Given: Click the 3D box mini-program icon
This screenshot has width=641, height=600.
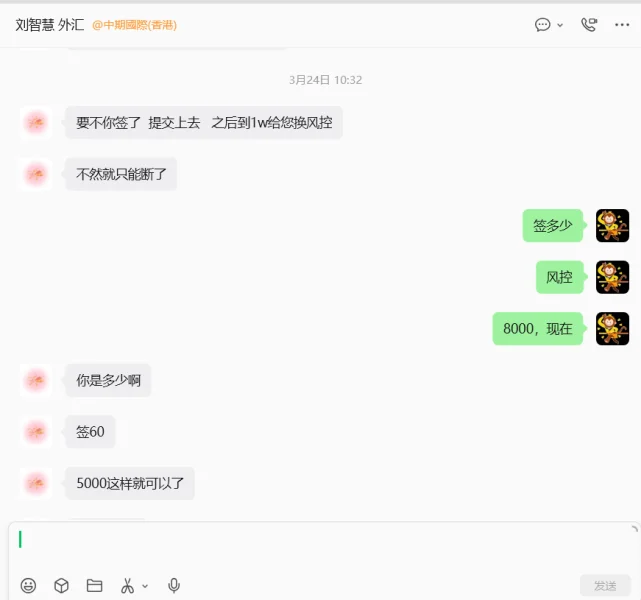Looking at the screenshot, I should click(x=61, y=585).
